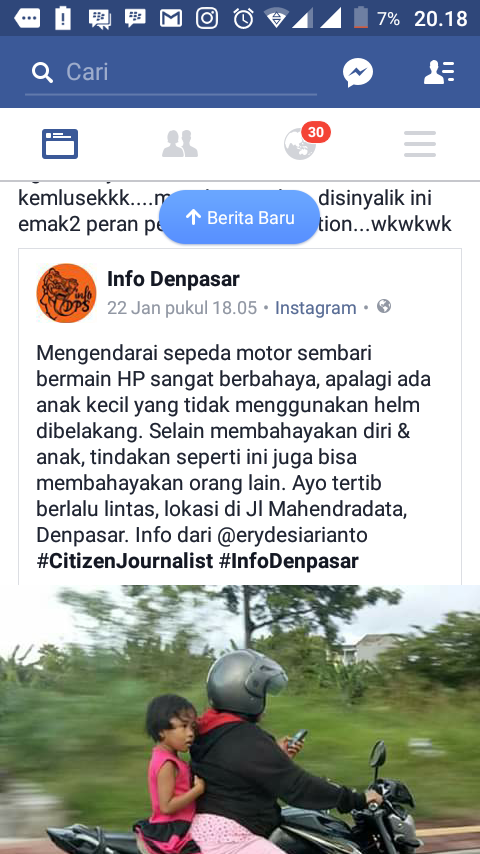
Task: Open the motorcycle photo
Action: pos(240,719)
